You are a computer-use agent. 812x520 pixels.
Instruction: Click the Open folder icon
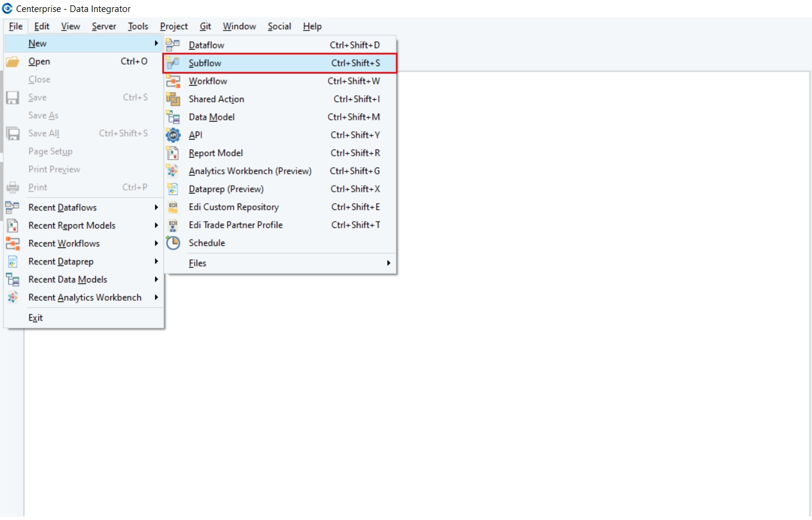(x=13, y=61)
